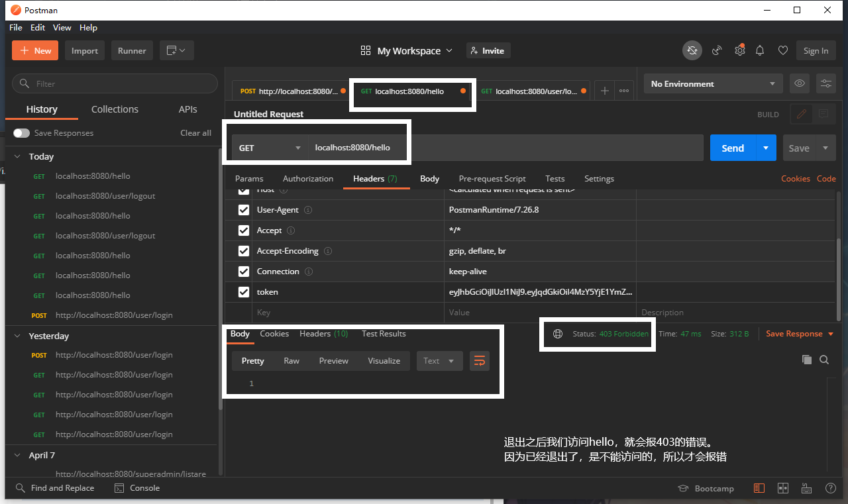Viewport: 848px width, 504px height.
Task: Switch to the APIs sidebar tab
Action: [188, 109]
